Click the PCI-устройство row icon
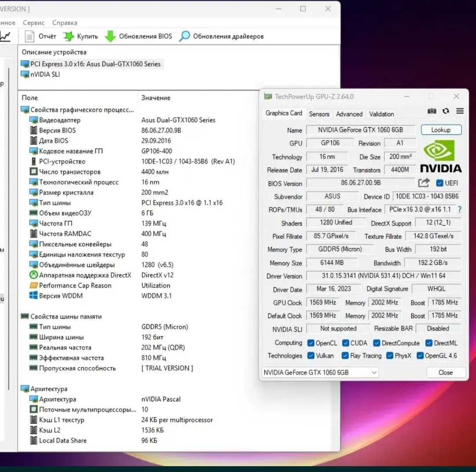Image resolution: width=476 pixels, height=472 pixels. tap(33, 161)
